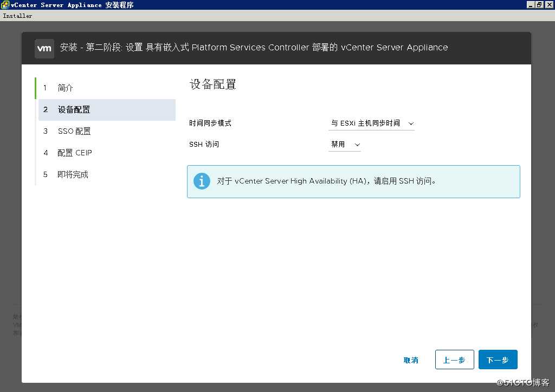Select step 5 即将完成
This screenshot has width=555, height=392.
(107, 174)
